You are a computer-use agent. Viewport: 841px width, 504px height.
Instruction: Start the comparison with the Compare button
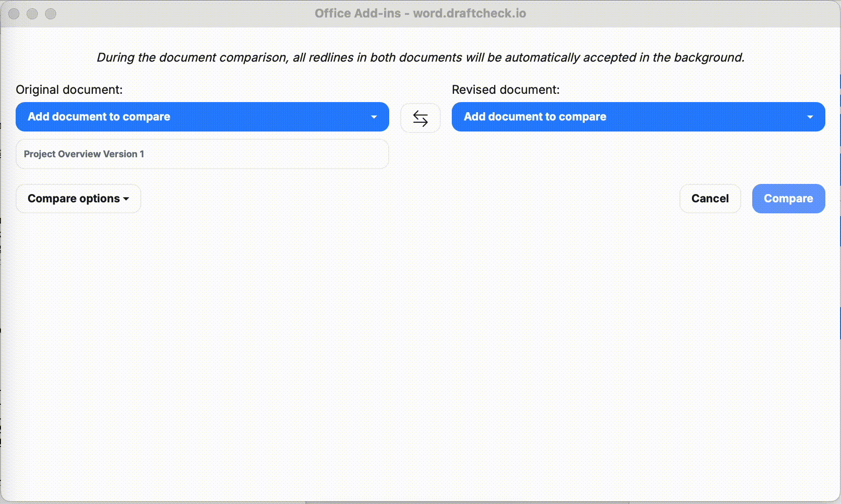[x=788, y=199]
